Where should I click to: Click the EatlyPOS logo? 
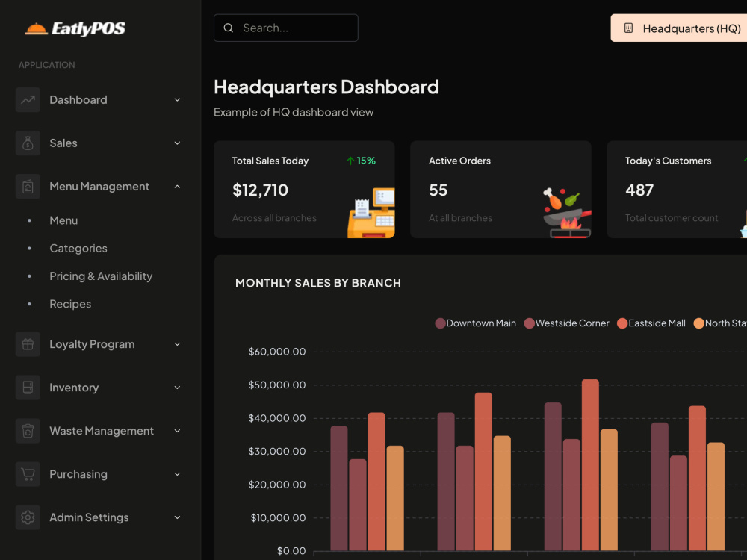(x=75, y=28)
